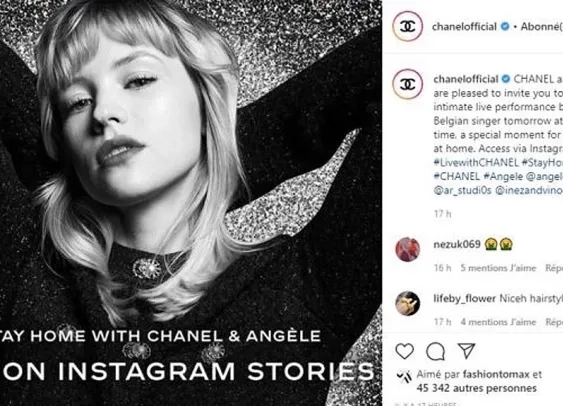View lifeby_flower profile picture

click(x=408, y=303)
